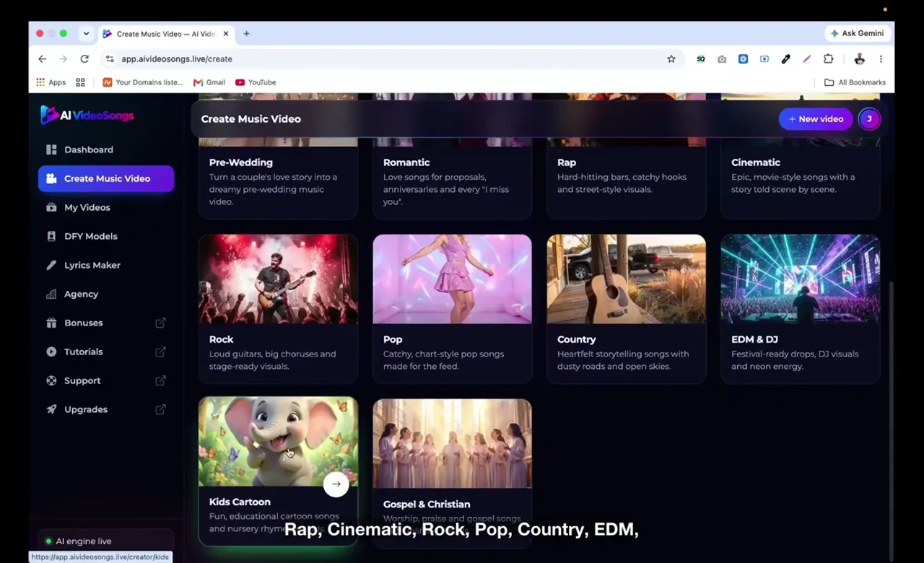Click the AI VideoSongs logo
924x563 pixels.
click(87, 115)
